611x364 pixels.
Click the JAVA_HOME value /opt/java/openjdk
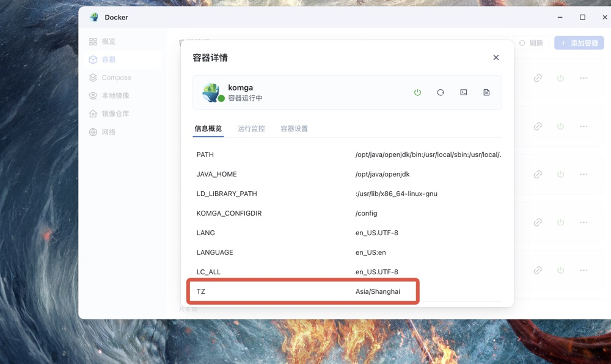point(382,174)
